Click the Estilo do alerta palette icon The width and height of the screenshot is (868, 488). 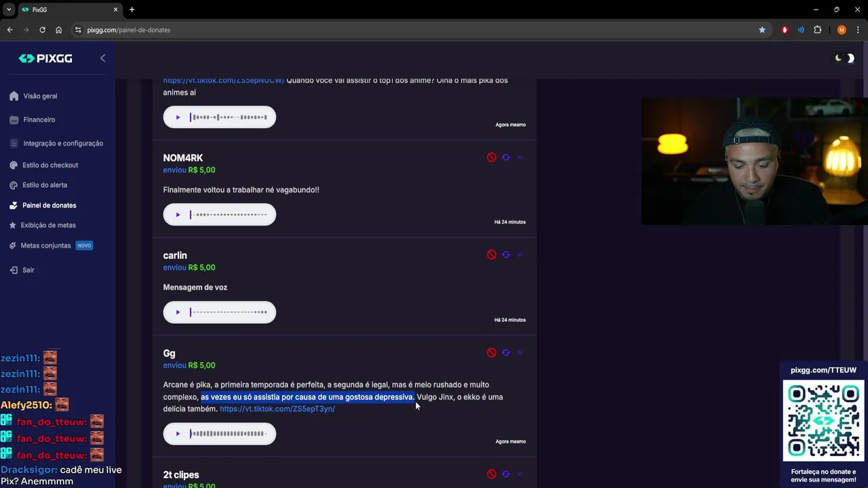click(14, 185)
